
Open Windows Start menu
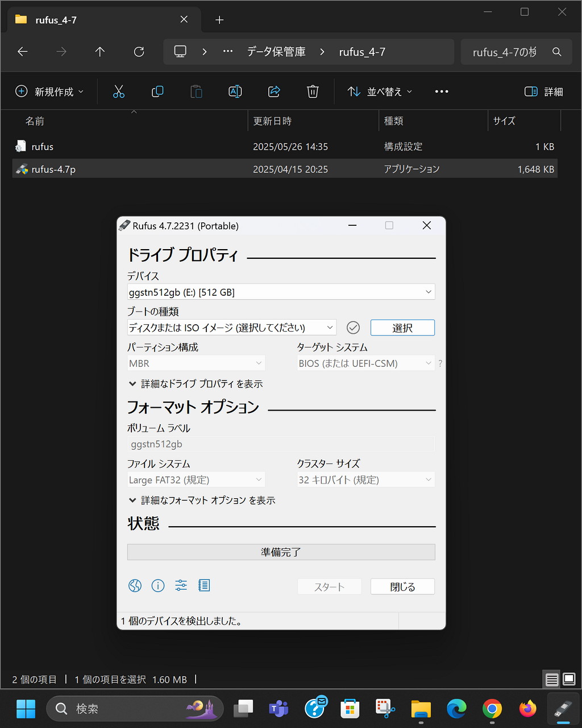26,709
